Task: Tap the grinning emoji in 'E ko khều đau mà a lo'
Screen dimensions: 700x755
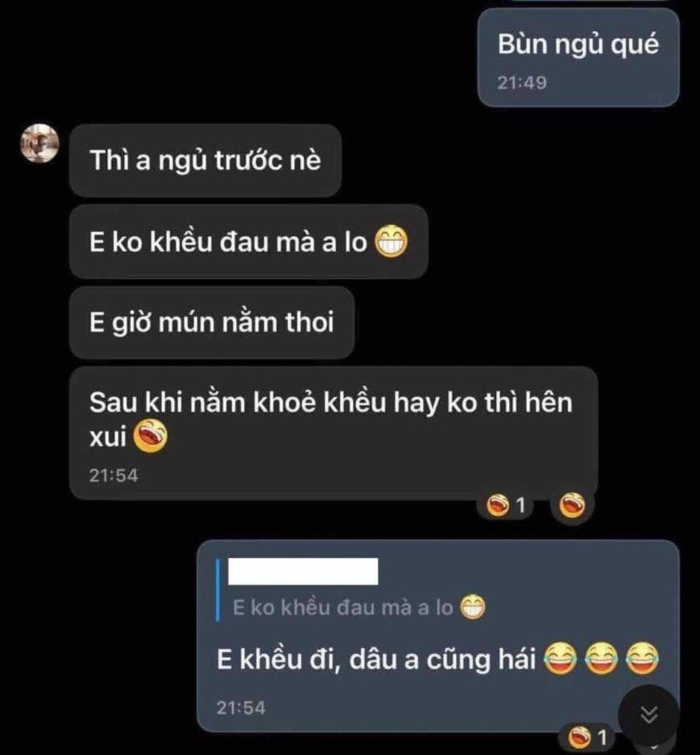Action: tap(391, 242)
